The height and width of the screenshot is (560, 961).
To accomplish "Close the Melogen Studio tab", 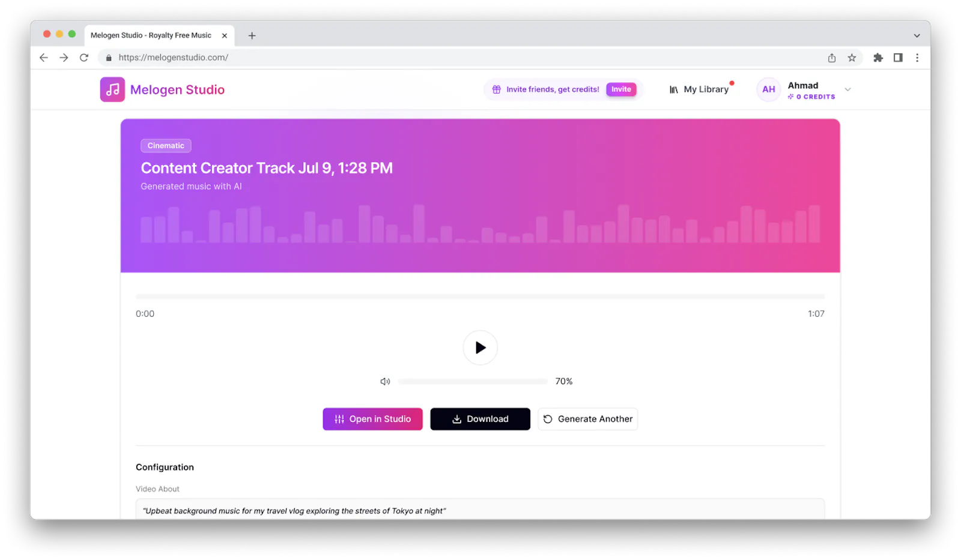I will 225,35.
